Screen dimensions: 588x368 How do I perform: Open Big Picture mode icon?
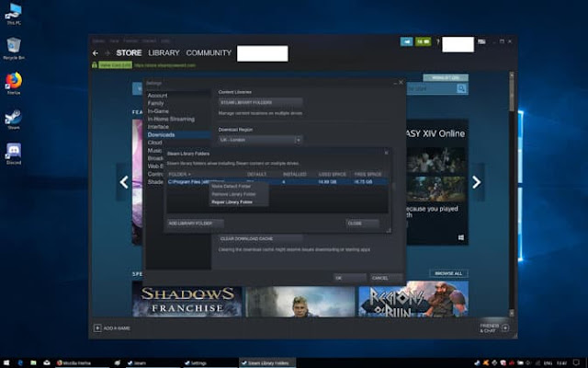481,41
